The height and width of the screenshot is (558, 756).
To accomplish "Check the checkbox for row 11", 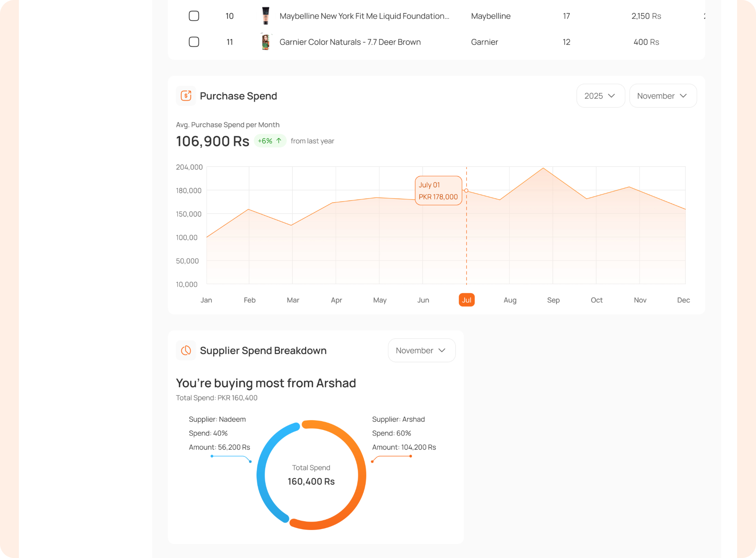I will [x=194, y=42].
